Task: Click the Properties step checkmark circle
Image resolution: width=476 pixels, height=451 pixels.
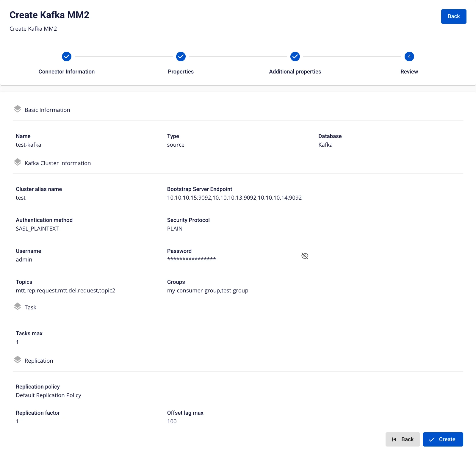Action: [181, 57]
